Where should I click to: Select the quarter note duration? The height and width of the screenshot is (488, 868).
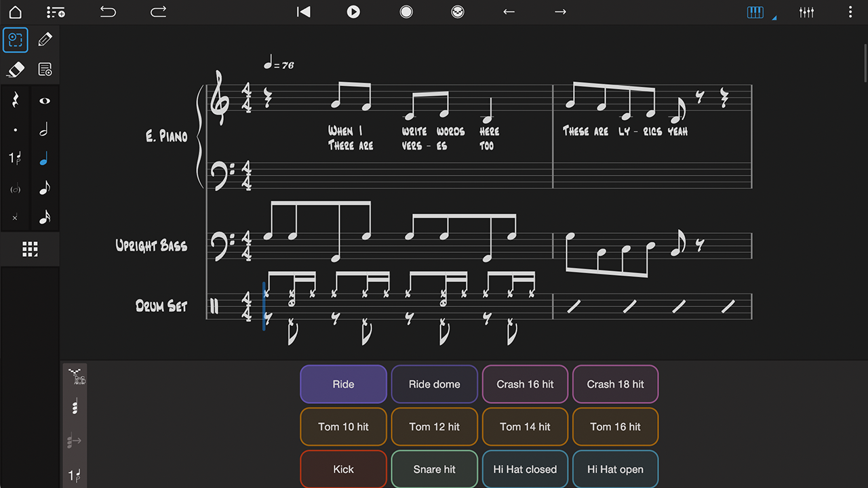pos(45,159)
